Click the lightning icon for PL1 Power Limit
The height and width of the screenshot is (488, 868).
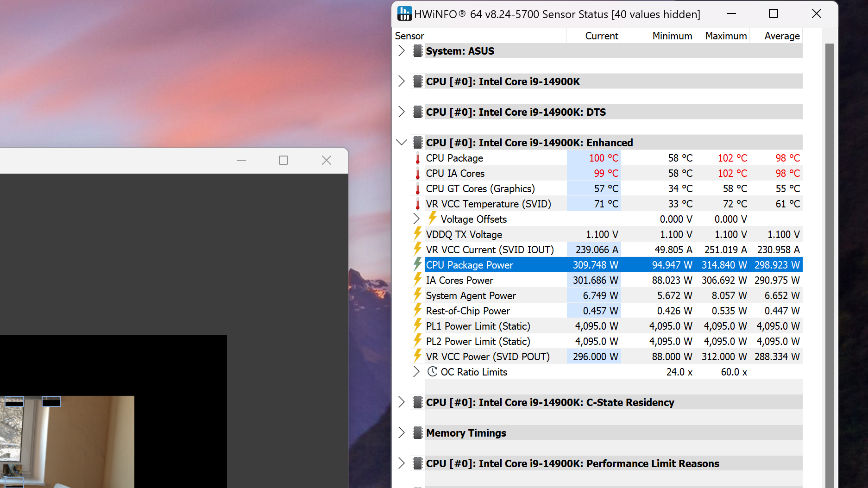coord(418,325)
